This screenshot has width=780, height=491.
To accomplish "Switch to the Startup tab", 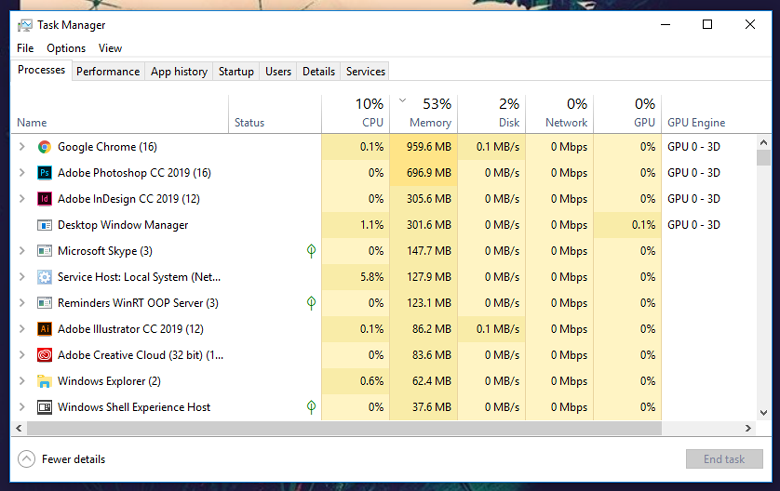I will pos(236,72).
